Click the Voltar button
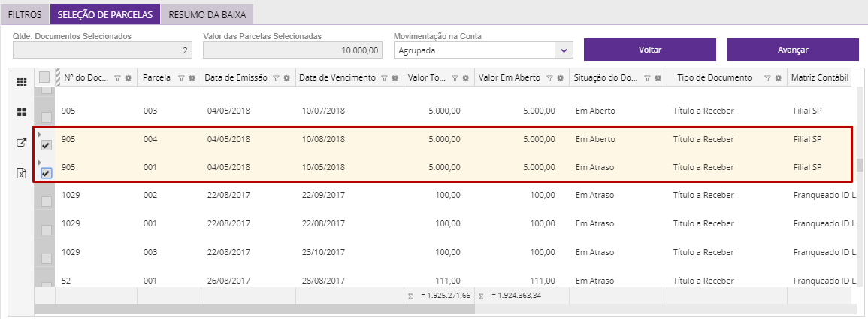Image resolution: width=868 pixels, height=319 pixels. pyautogui.click(x=650, y=50)
